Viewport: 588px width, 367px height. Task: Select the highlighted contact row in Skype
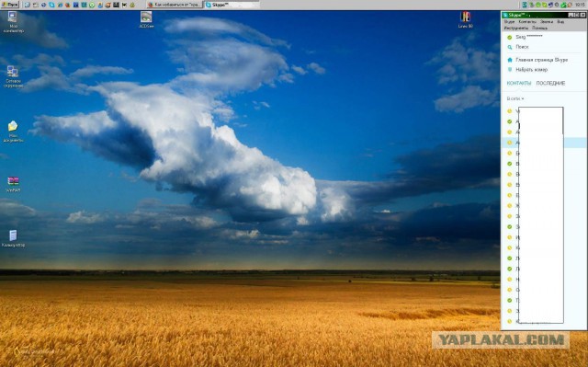[x=544, y=143]
